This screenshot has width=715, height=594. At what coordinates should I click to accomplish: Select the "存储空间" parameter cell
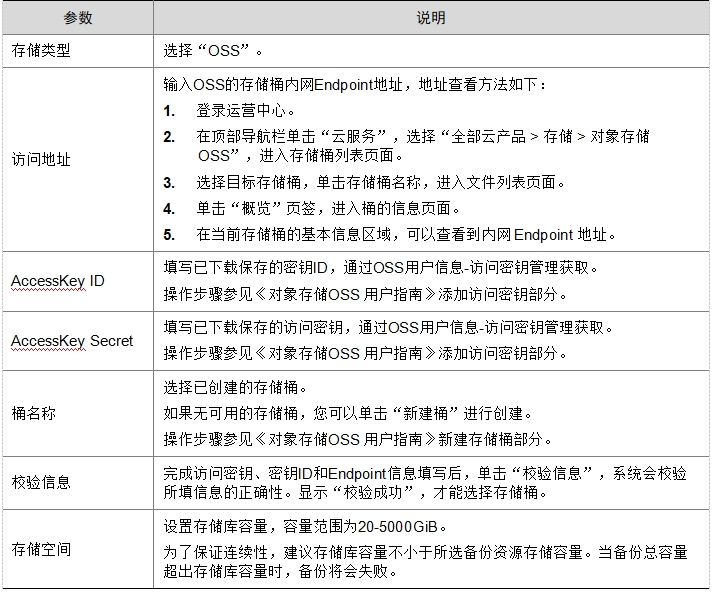pos(78,549)
